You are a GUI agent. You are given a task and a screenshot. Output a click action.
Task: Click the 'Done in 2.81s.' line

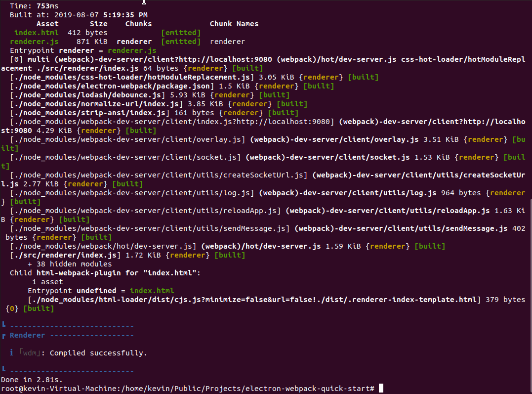(x=32, y=379)
